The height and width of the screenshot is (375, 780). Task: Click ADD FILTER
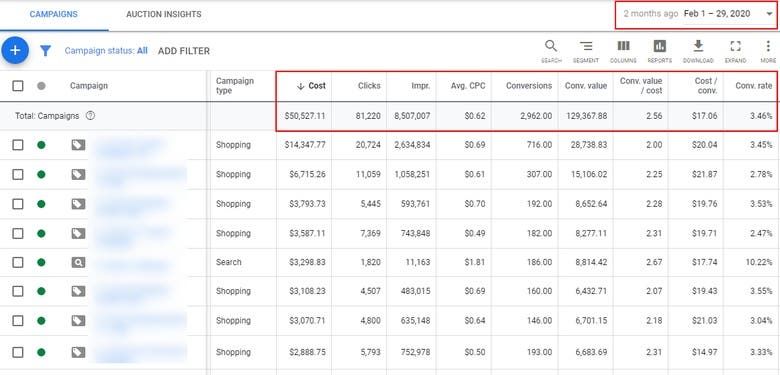(x=184, y=51)
